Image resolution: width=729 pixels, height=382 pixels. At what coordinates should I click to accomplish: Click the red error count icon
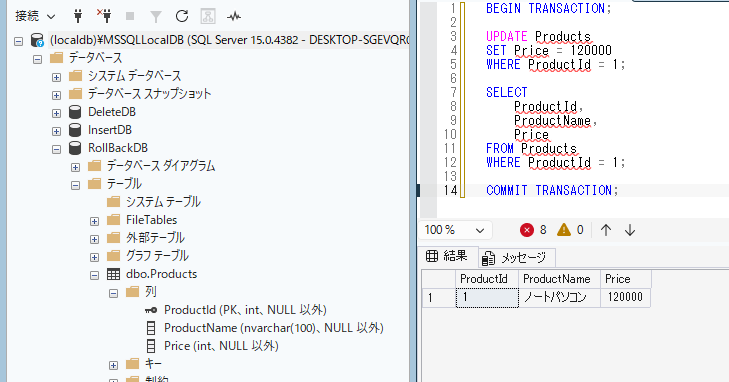coord(527,230)
